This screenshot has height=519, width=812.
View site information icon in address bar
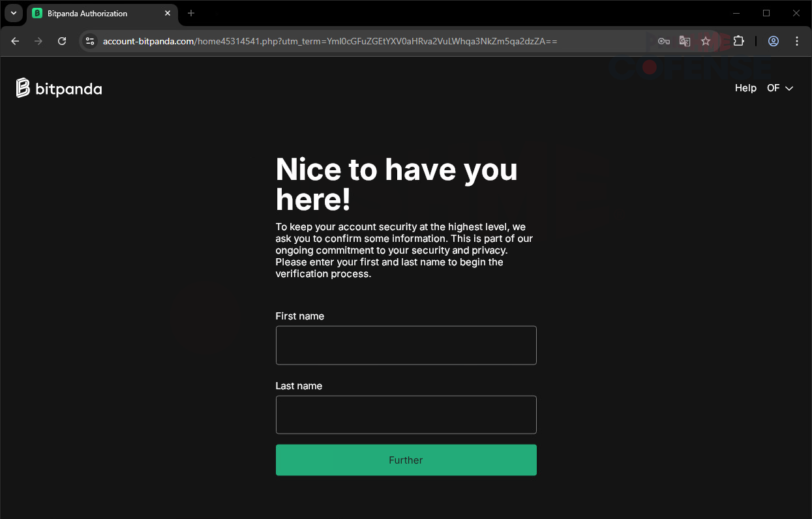tap(90, 41)
